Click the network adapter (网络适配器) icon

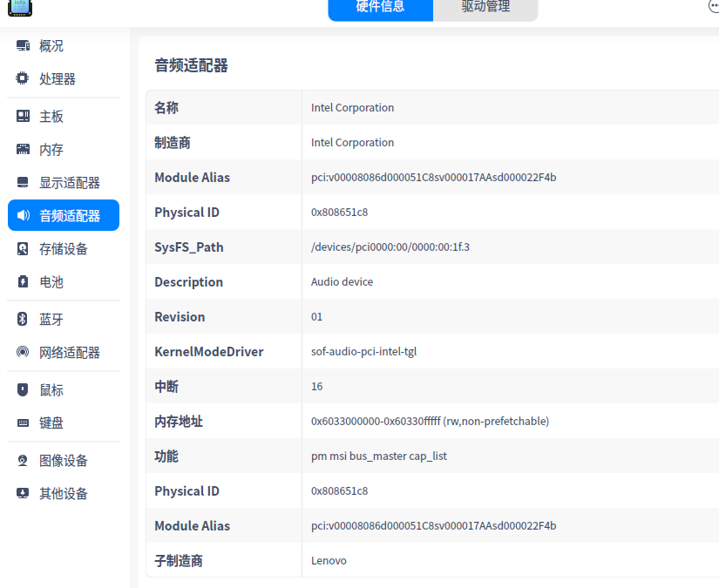click(x=23, y=353)
